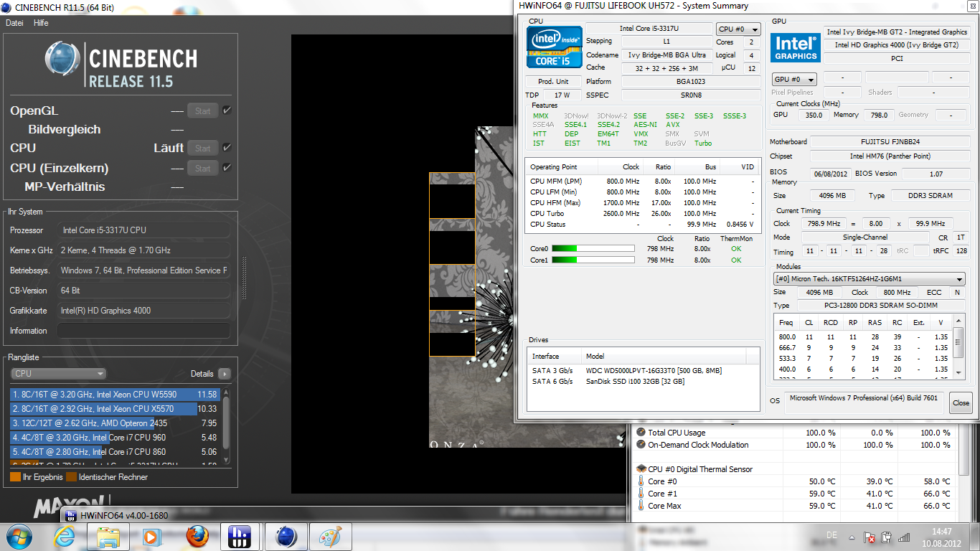Click the HWiNFO64 taskbar icon
The height and width of the screenshot is (551, 980).
[x=240, y=536]
